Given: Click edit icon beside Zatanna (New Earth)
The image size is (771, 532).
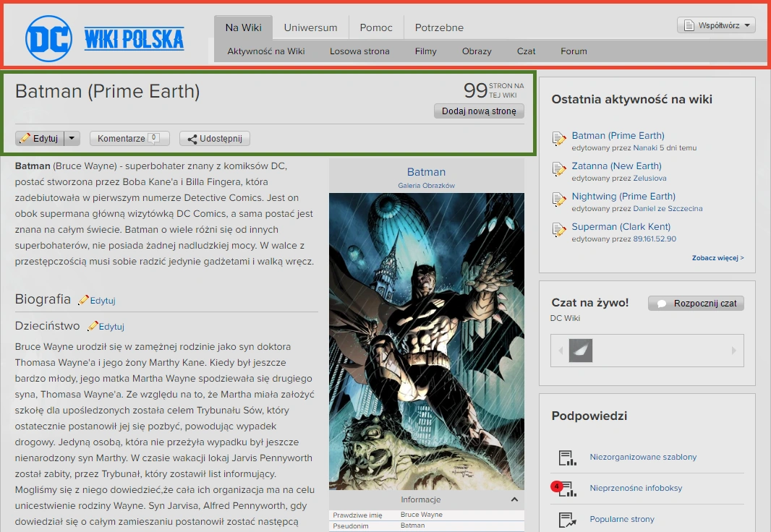Looking at the screenshot, I should tap(558, 170).
